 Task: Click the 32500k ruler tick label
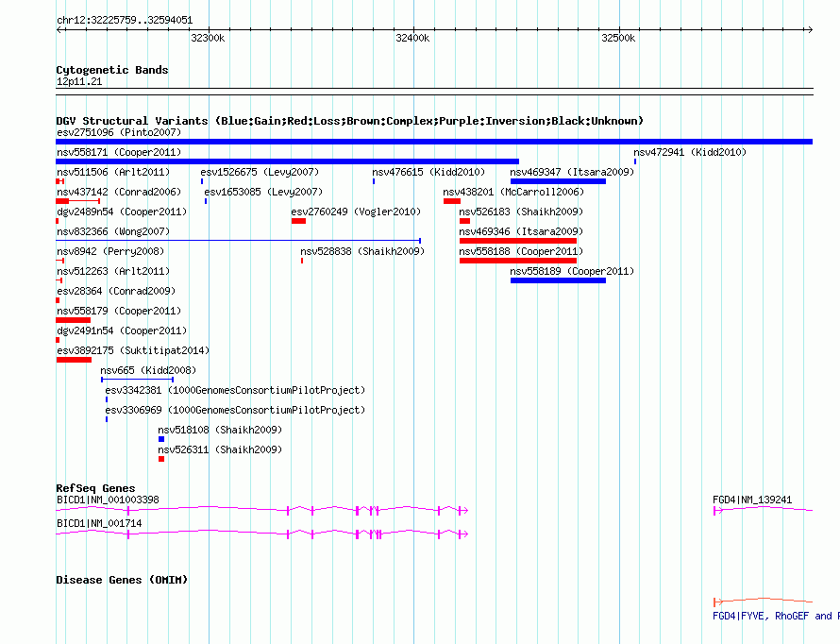618,38
